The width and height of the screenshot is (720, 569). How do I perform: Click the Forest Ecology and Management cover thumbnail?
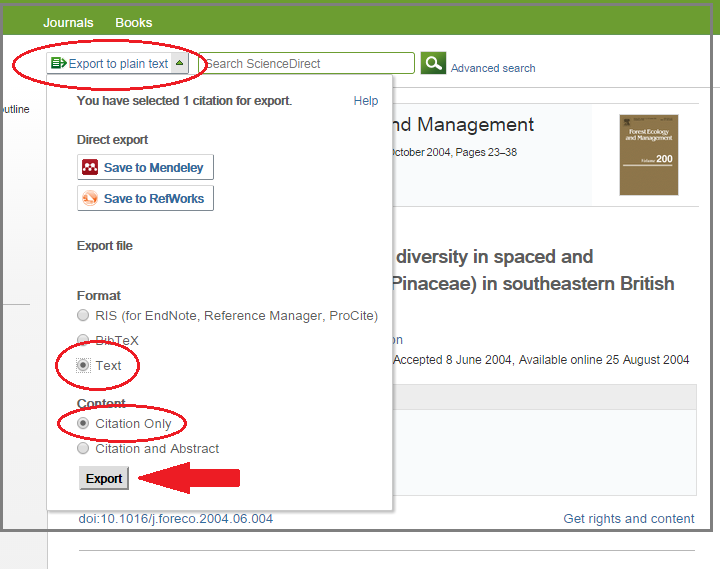pos(648,155)
